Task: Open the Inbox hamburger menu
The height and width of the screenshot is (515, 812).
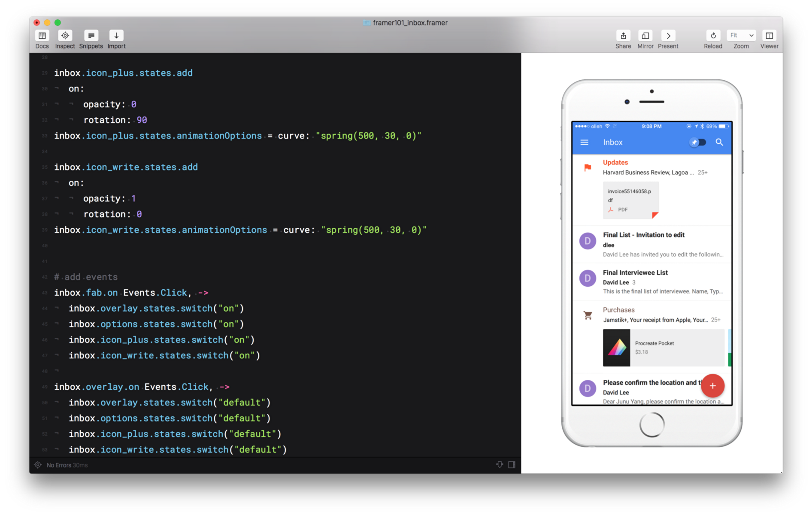Action: point(584,142)
